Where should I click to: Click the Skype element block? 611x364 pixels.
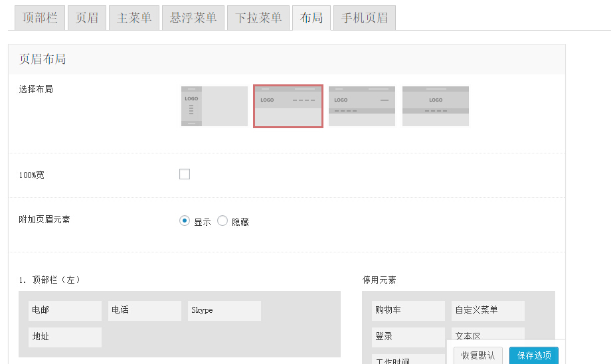pyautogui.click(x=224, y=310)
